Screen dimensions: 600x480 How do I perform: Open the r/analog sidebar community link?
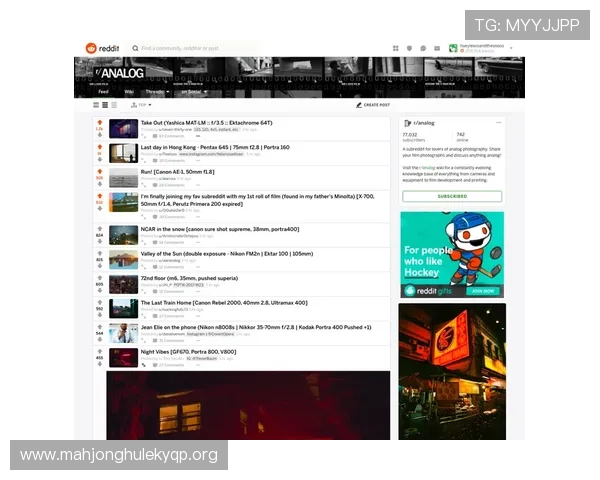click(x=424, y=123)
